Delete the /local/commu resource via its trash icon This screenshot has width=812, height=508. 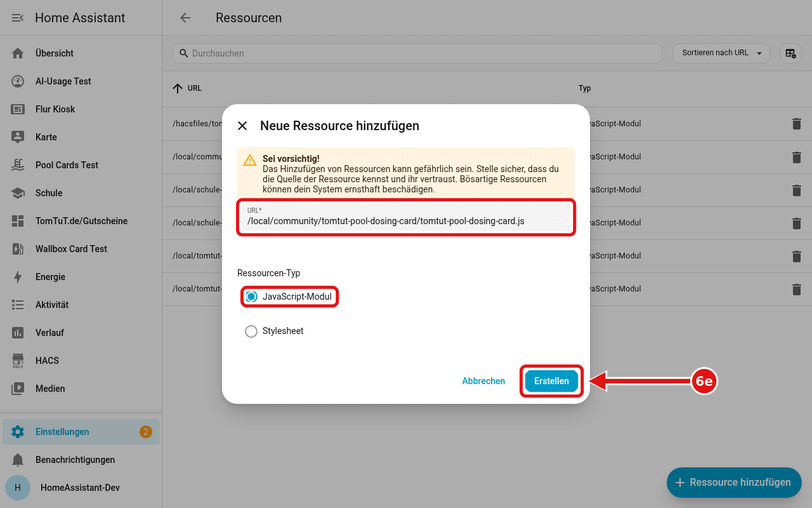click(x=797, y=157)
